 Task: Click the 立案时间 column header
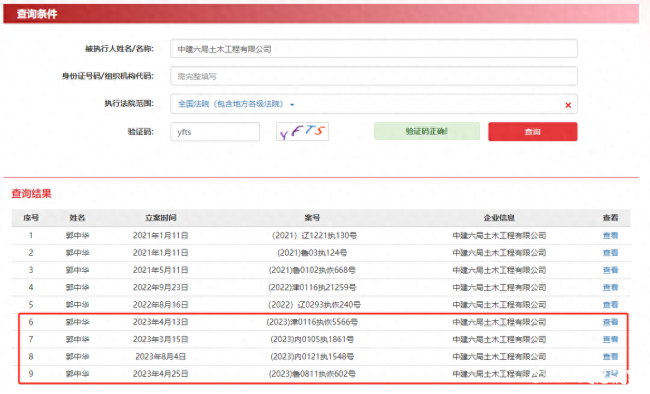160,218
